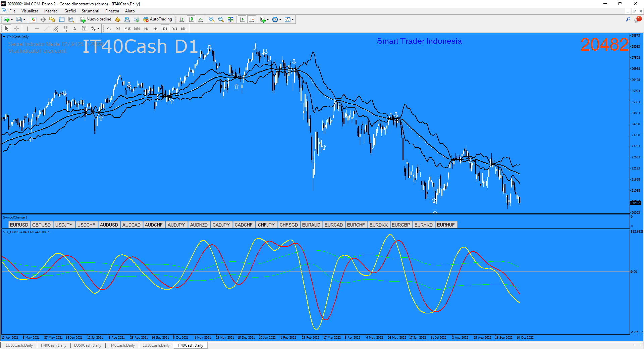Switch timeframe to H4
The width and height of the screenshot is (644, 349).
156,29
